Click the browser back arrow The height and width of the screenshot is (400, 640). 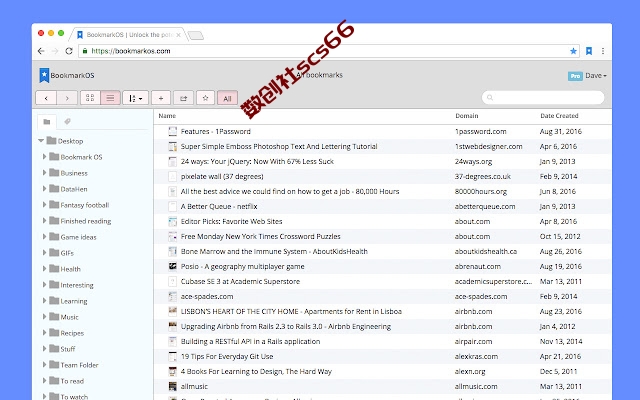tap(41, 51)
